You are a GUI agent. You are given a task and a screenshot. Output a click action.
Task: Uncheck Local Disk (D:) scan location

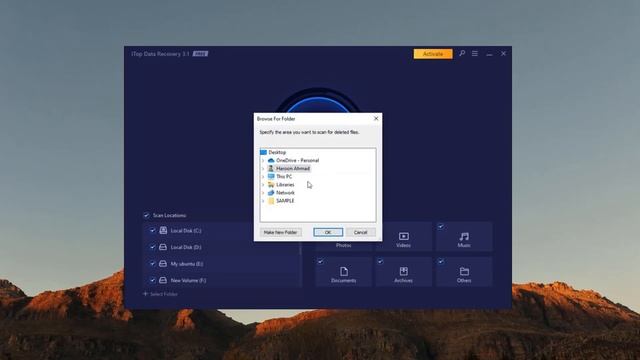pyautogui.click(x=152, y=247)
